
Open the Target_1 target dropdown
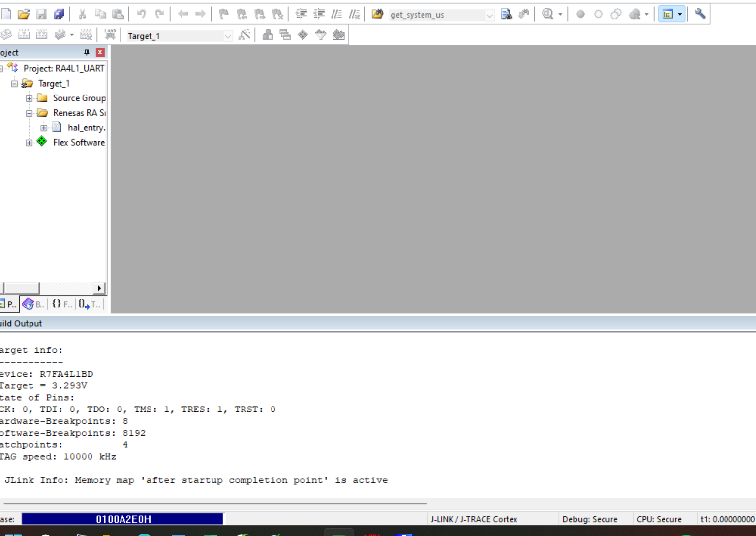coord(227,36)
